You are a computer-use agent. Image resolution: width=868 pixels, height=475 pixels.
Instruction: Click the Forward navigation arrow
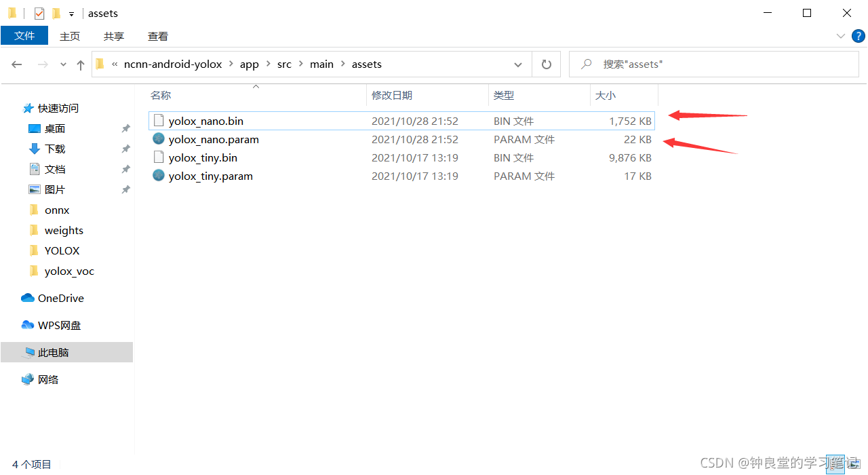point(42,64)
